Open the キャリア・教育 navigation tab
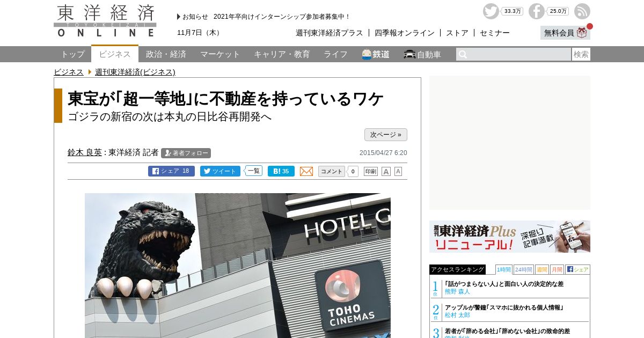Image resolution: width=644 pixels, height=338 pixels. point(282,54)
